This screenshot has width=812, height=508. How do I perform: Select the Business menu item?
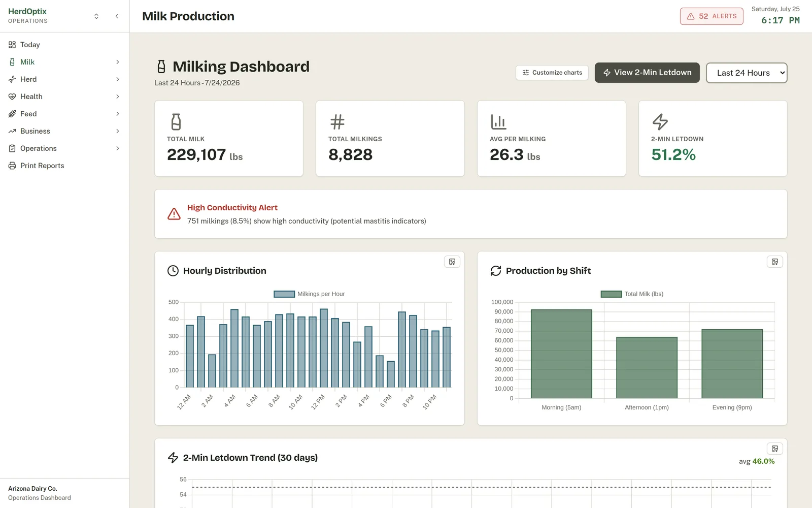point(65,131)
